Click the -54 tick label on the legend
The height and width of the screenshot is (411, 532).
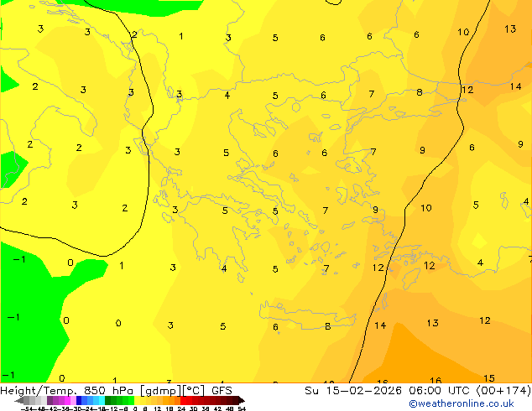click(27, 409)
